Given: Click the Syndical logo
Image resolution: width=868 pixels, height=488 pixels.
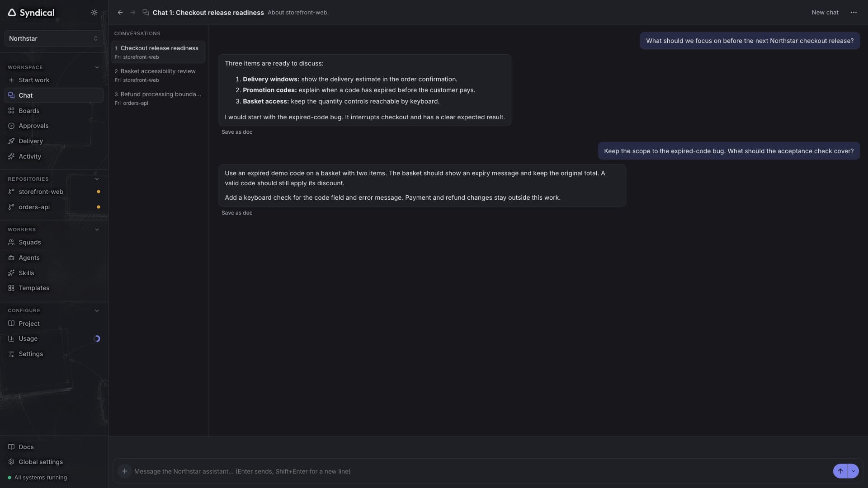Looking at the screenshot, I should click(x=31, y=13).
